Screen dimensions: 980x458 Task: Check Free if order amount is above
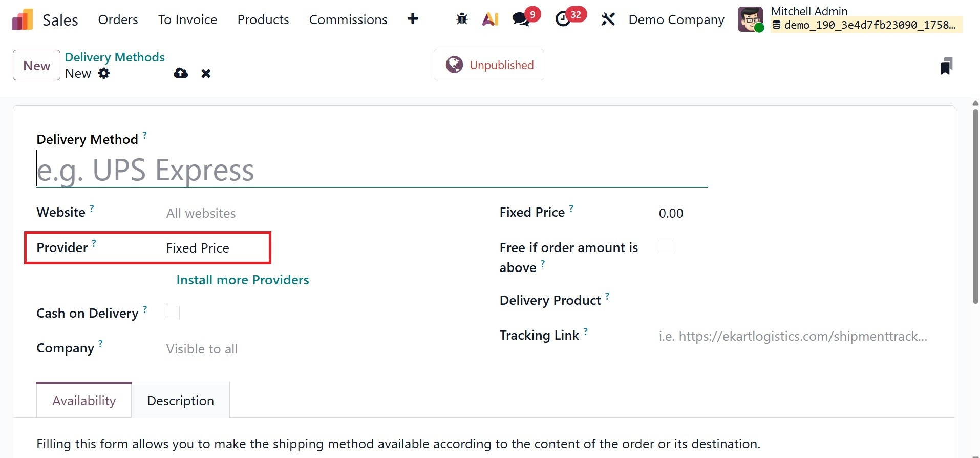(x=665, y=247)
